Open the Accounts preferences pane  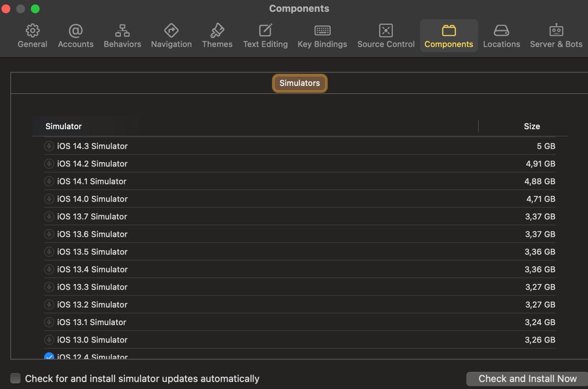(x=75, y=36)
